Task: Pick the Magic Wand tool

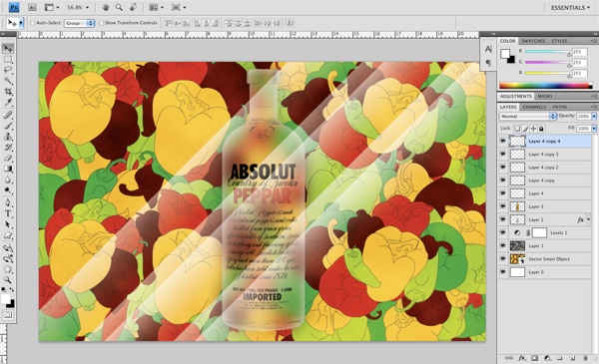Action: pos(8,81)
